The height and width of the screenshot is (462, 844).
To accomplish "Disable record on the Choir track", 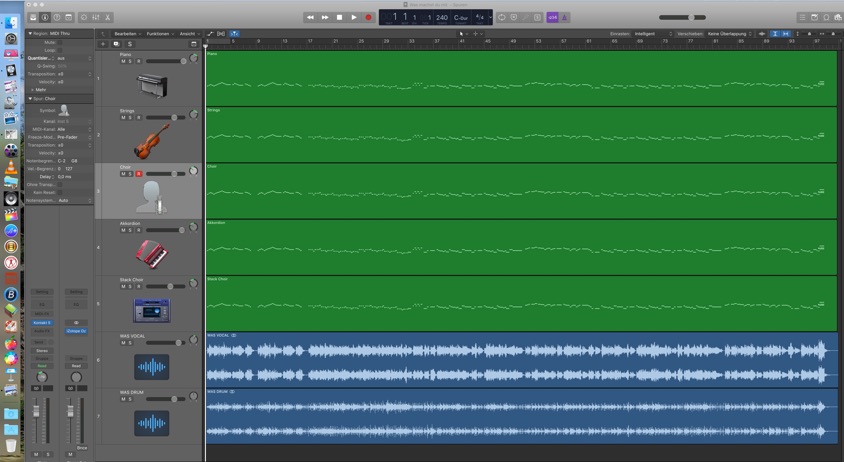I will pos(138,174).
